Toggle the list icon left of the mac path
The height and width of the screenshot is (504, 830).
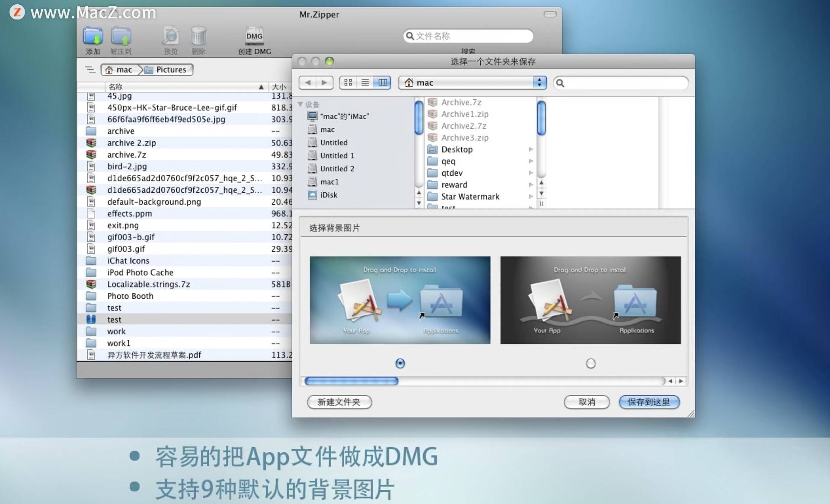90,70
